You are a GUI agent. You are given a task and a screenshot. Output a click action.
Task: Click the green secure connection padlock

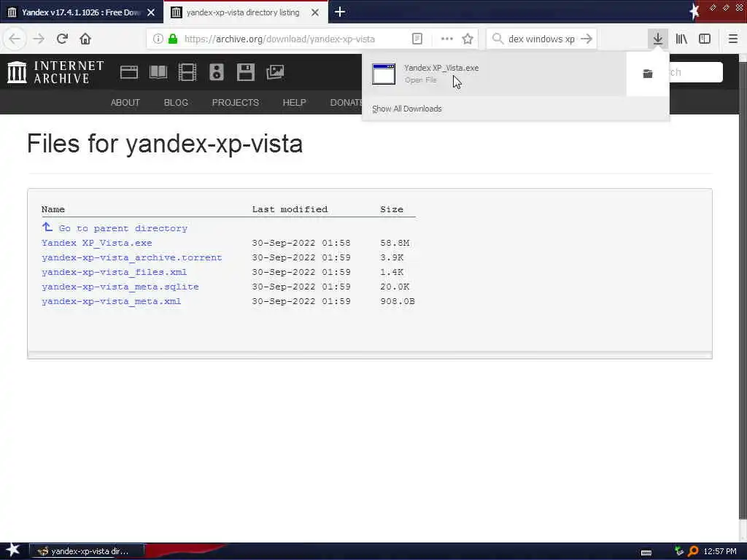[x=173, y=39]
